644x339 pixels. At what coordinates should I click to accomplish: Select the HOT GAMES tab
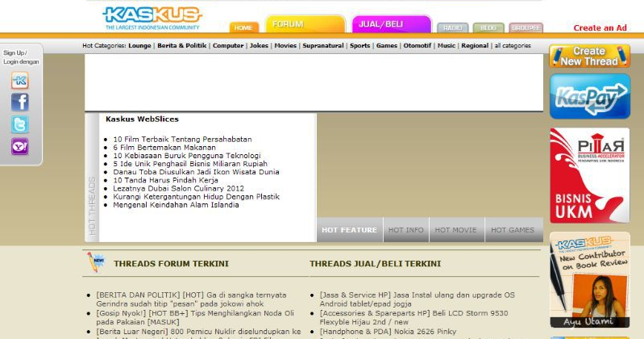click(x=513, y=230)
